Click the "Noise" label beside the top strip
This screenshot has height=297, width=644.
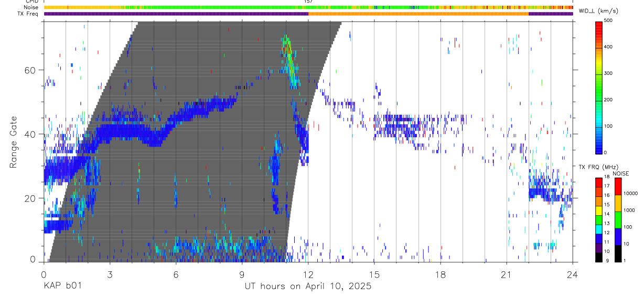31,7
